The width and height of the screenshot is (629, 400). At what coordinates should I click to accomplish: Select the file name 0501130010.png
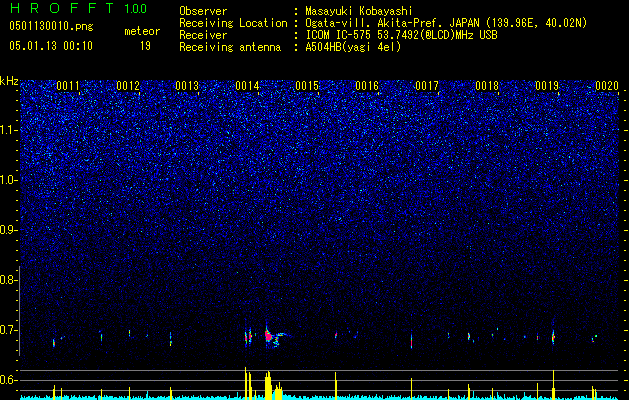51,26
